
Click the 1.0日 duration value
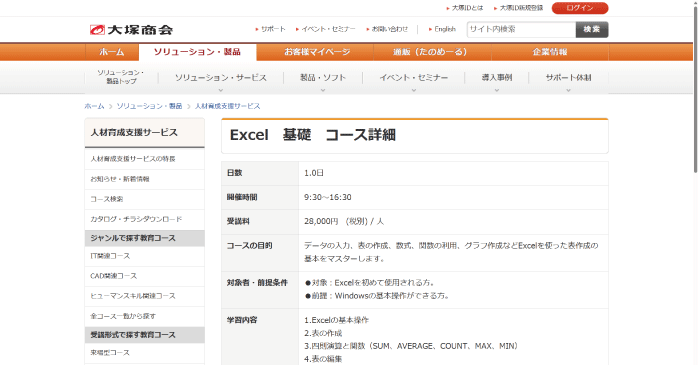point(314,173)
